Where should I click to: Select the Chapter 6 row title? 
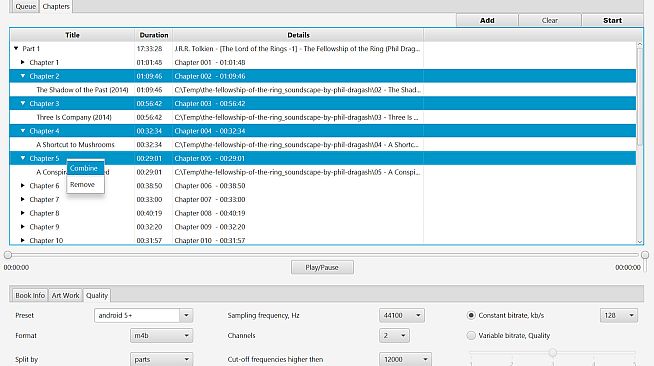pos(44,186)
